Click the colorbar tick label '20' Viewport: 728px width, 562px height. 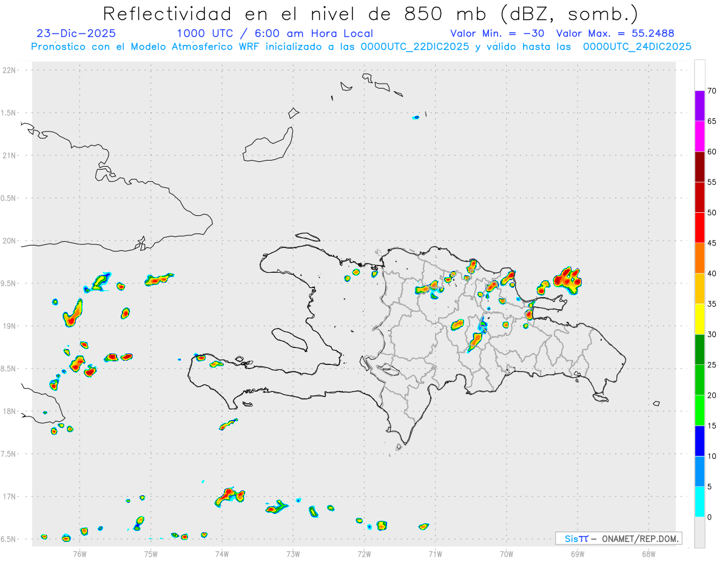coord(712,395)
